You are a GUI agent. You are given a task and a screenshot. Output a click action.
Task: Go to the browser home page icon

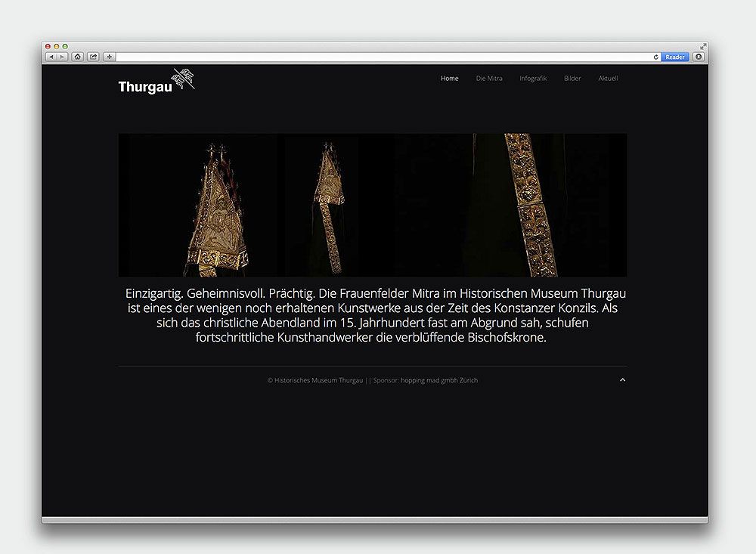77,57
